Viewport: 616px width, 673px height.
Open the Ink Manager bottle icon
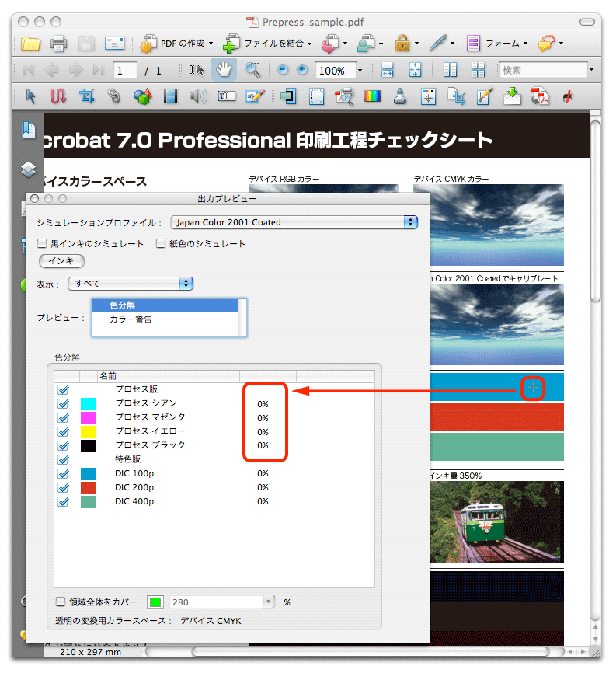pos(400,96)
